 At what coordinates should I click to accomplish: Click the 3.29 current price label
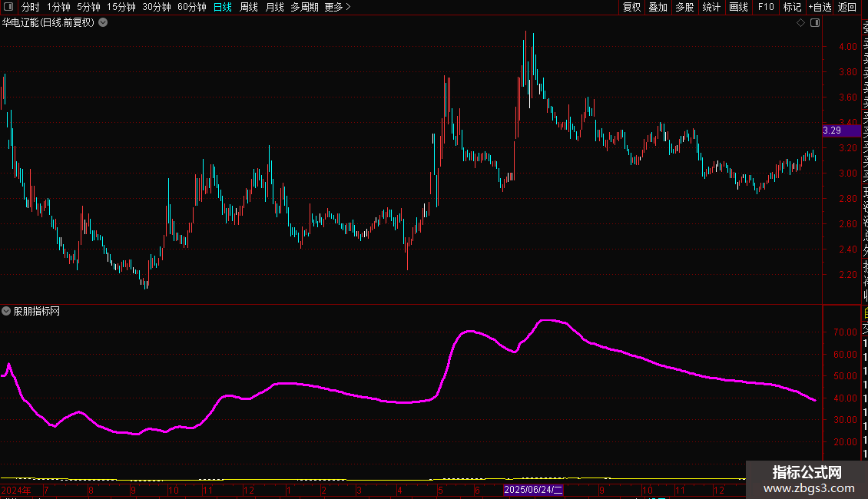click(841, 131)
